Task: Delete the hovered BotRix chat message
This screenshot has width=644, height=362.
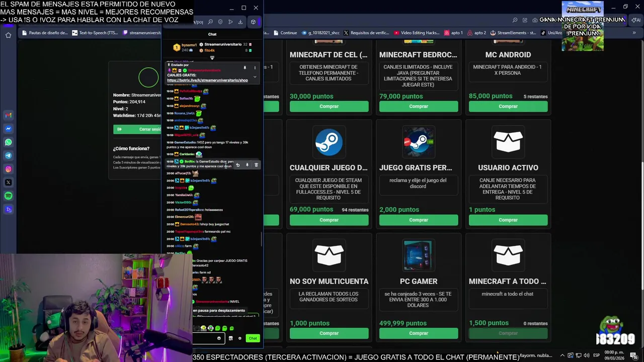Action: [256, 165]
